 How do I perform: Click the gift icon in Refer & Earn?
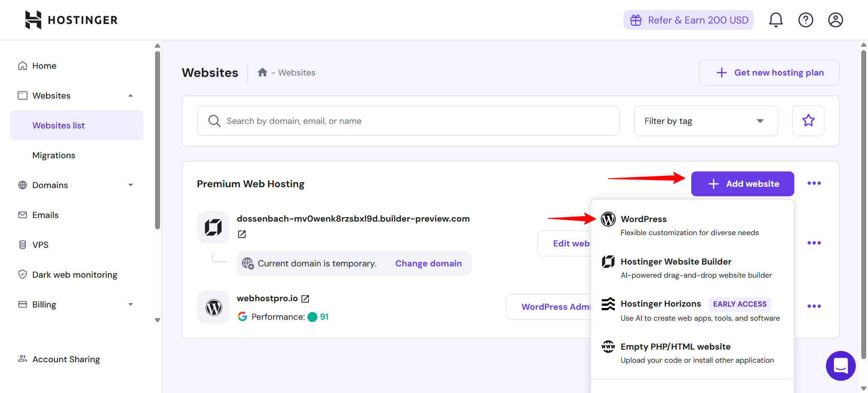636,20
